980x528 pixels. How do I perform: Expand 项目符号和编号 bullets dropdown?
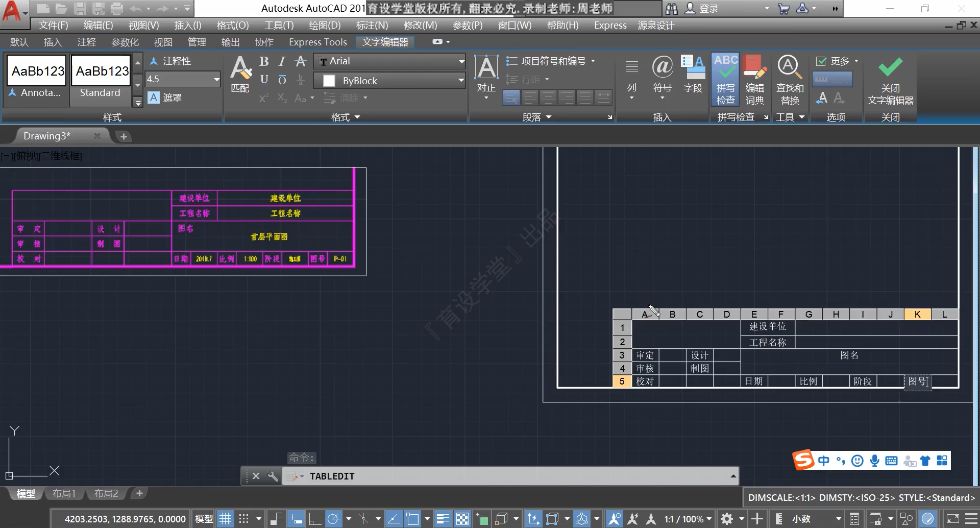point(593,61)
